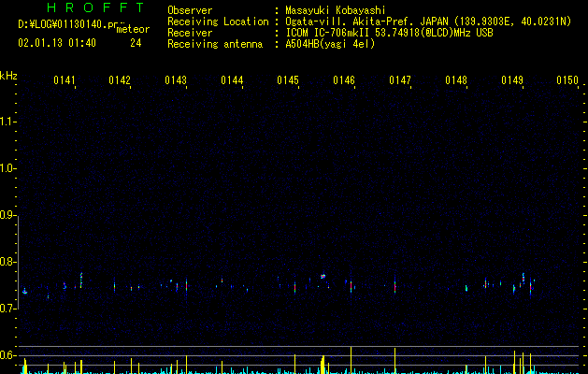Click the 0145 time marker
This screenshot has height=374, width=588.
(x=288, y=80)
